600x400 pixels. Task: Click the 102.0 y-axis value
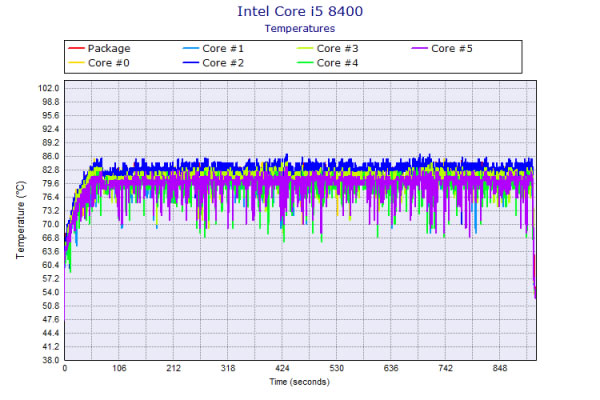49,88
